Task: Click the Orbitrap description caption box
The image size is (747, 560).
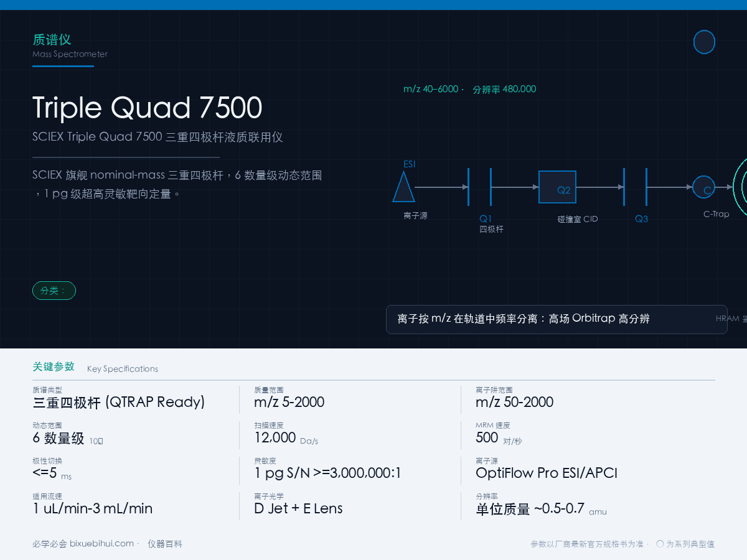Action: tap(557, 319)
